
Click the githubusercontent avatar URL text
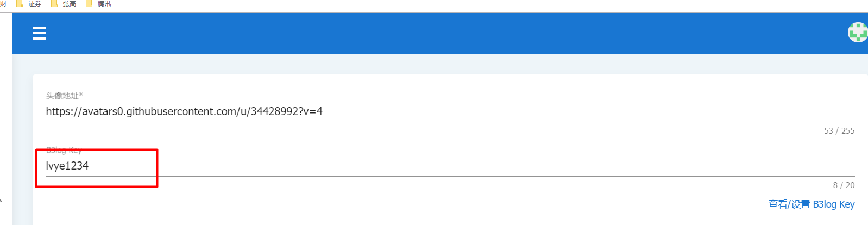pyautogui.click(x=184, y=111)
